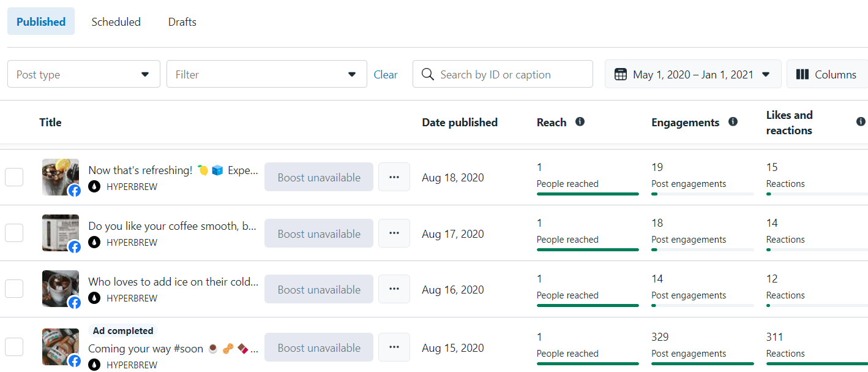Switch to the Scheduled tab

pyautogui.click(x=116, y=22)
